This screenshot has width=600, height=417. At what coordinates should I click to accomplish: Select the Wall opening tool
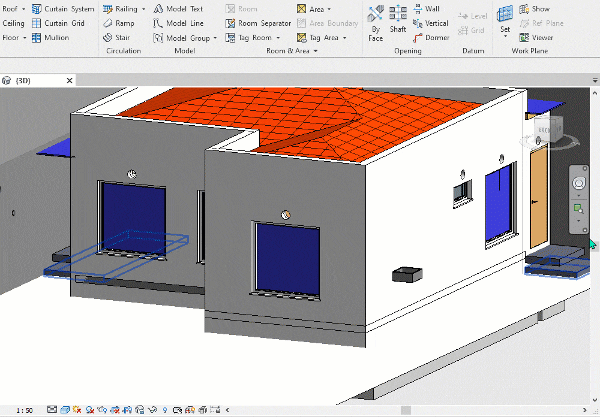coord(427,9)
